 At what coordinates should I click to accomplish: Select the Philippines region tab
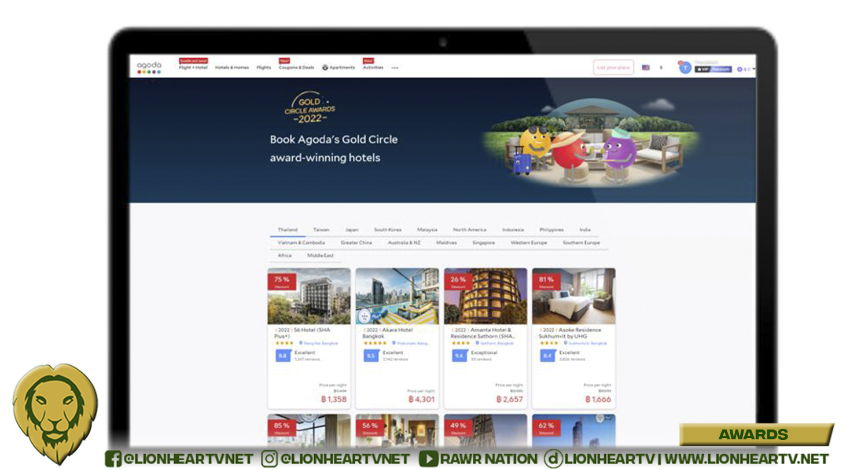[551, 230]
